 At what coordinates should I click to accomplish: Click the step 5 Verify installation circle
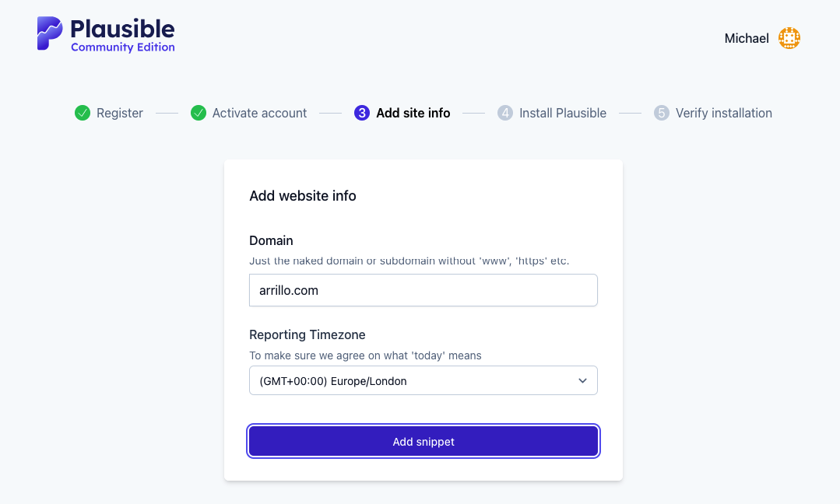(x=661, y=113)
